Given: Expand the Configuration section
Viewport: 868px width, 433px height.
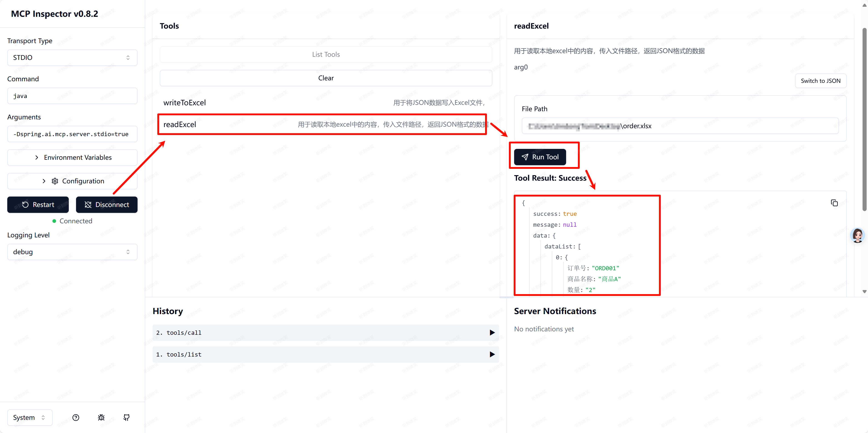Looking at the screenshot, I should (72, 181).
